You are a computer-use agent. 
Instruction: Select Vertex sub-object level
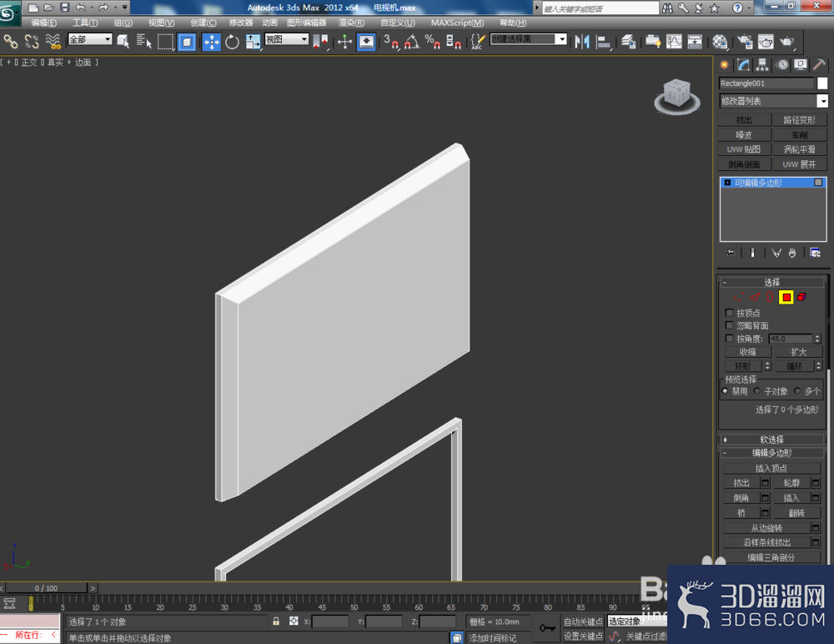[739, 297]
